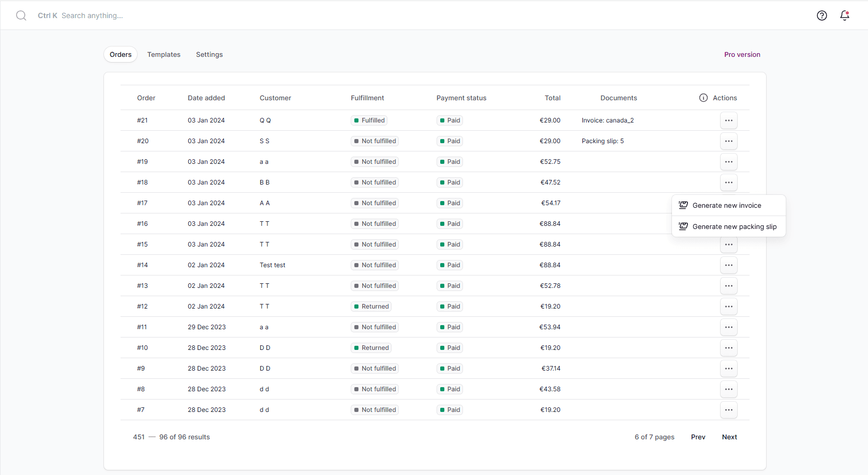
Task: Open the help question mark icon
Action: click(x=821, y=16)
